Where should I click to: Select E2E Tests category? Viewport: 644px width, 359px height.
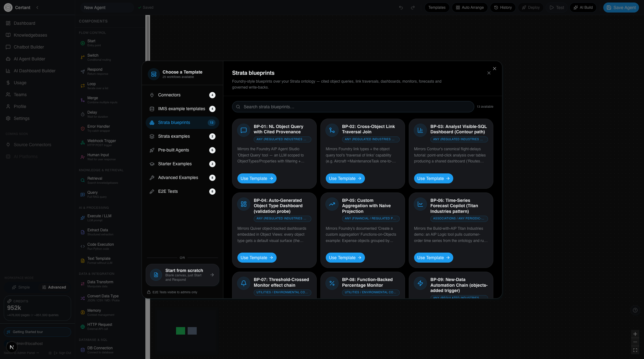(x=182, y=191)
